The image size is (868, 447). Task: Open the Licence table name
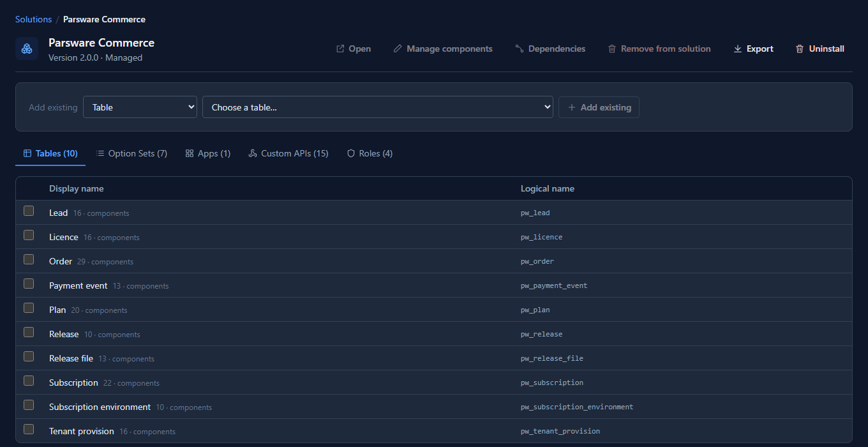(64, 237)
